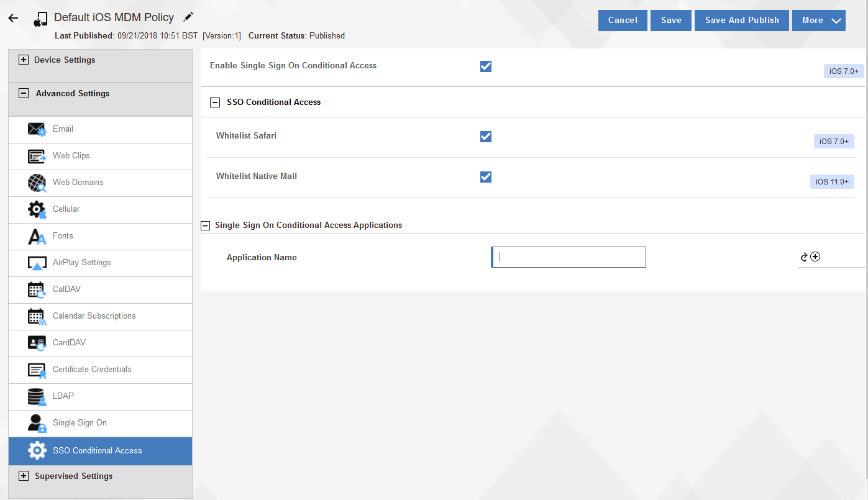
Task: Select Web Domains in the sidebar
Action: [100, 183]
